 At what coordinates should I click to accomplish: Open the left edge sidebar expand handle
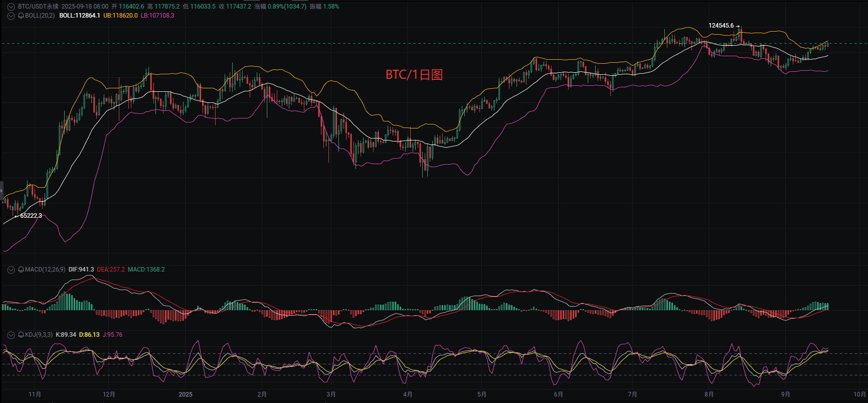2,191
